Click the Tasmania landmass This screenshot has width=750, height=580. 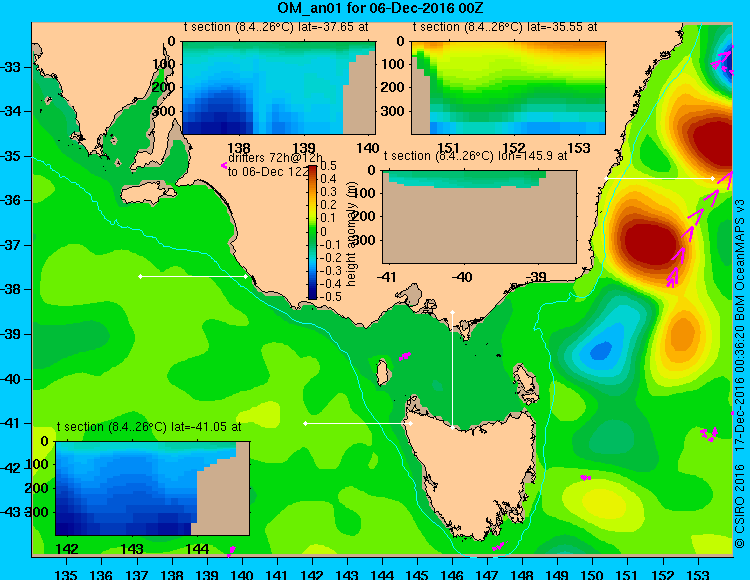471,471
